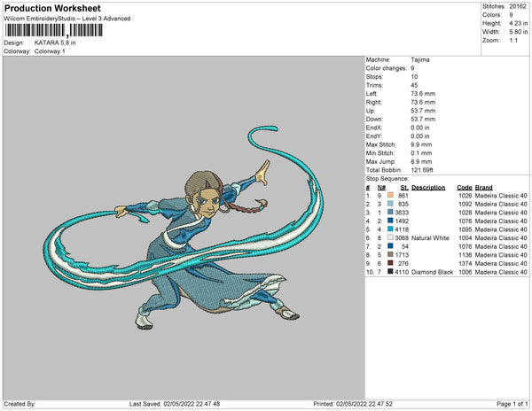The height and width of the screenshot is (411, 532).
Task: Click the 'EndX:' label
Action: 374,128
